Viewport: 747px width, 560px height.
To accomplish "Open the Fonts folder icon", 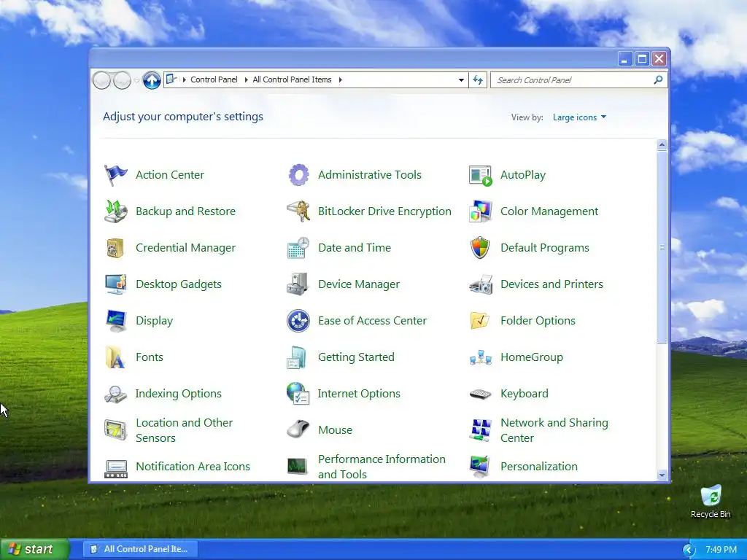I will coord(115,357).
